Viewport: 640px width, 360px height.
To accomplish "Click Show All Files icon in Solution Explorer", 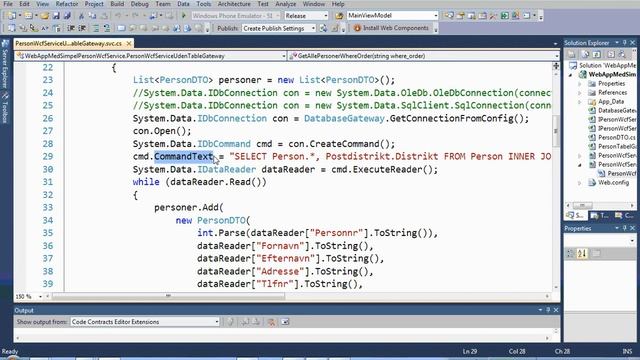I will click(585, 54).
